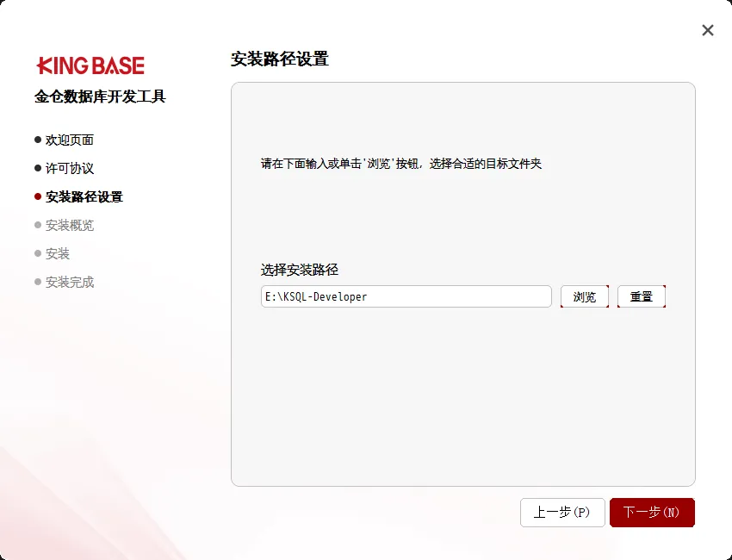
Task: Click the gray bullet beside 安装完成
Action: pyautogui.click(x=36, y=282)
